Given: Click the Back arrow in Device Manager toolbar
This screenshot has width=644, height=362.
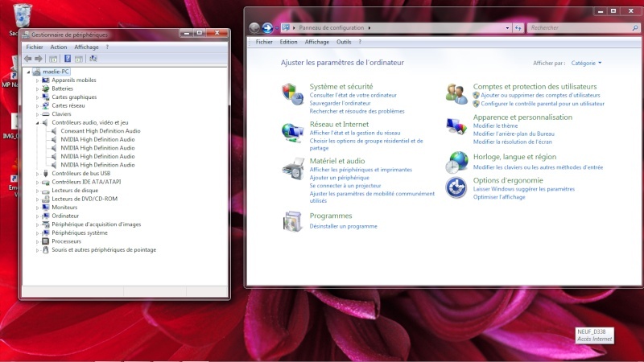Looking at the screenshot, I should point(28,59).
